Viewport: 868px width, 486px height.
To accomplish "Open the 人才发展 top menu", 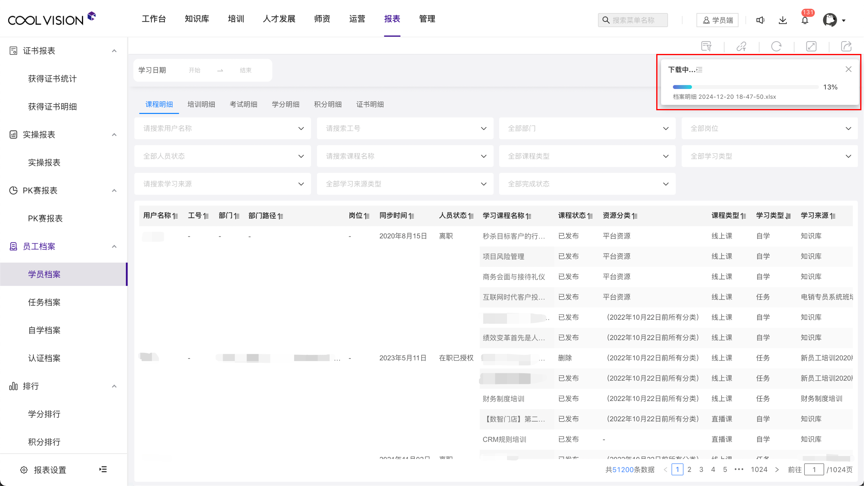I will (279, 19).
